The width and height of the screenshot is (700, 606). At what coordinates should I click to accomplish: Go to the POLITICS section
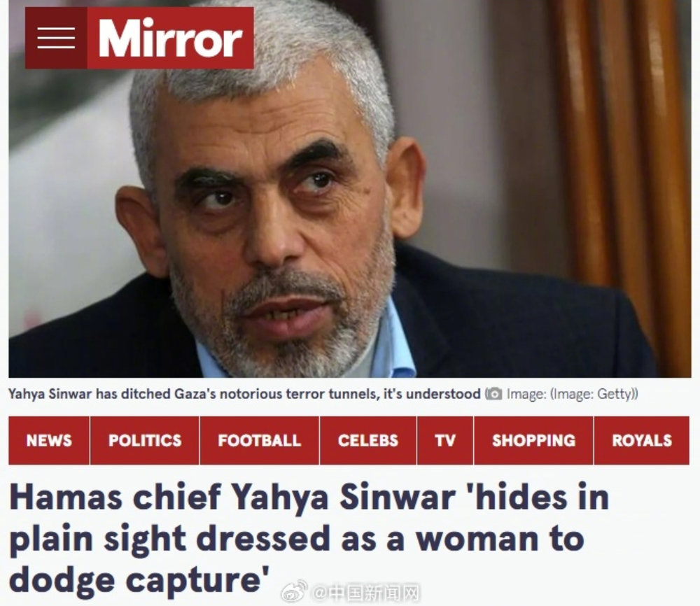point(145,440)
